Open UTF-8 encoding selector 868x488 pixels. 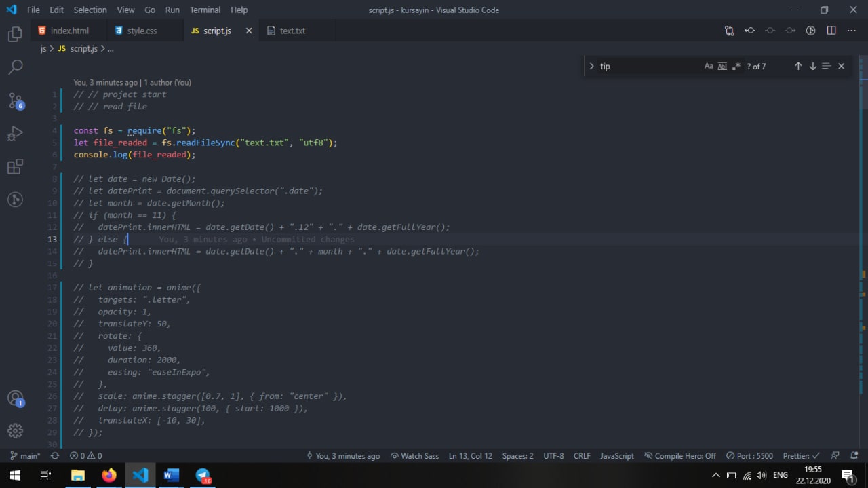coord(553,456)
